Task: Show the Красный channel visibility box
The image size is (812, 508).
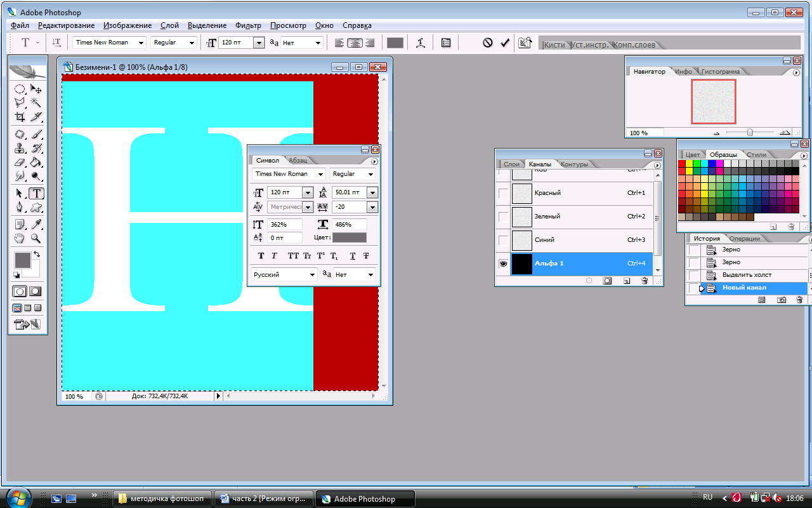Action: tap(503, 193)
